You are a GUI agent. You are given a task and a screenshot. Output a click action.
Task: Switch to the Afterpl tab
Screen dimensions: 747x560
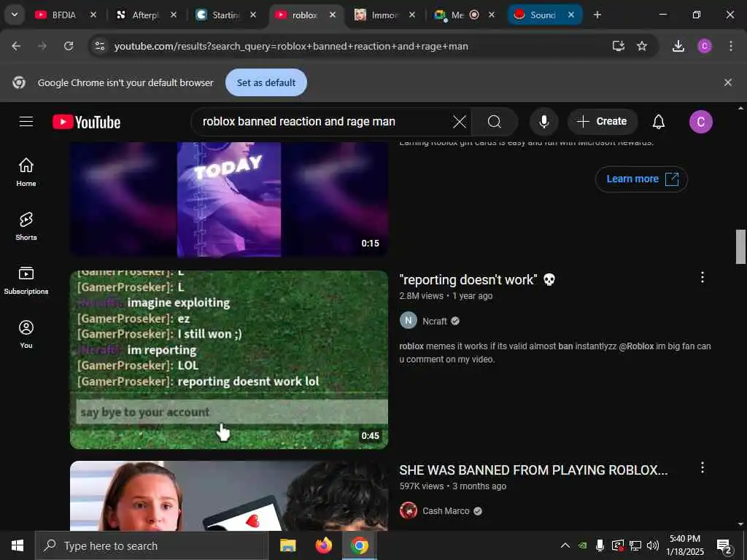click(x=147, y=15)
